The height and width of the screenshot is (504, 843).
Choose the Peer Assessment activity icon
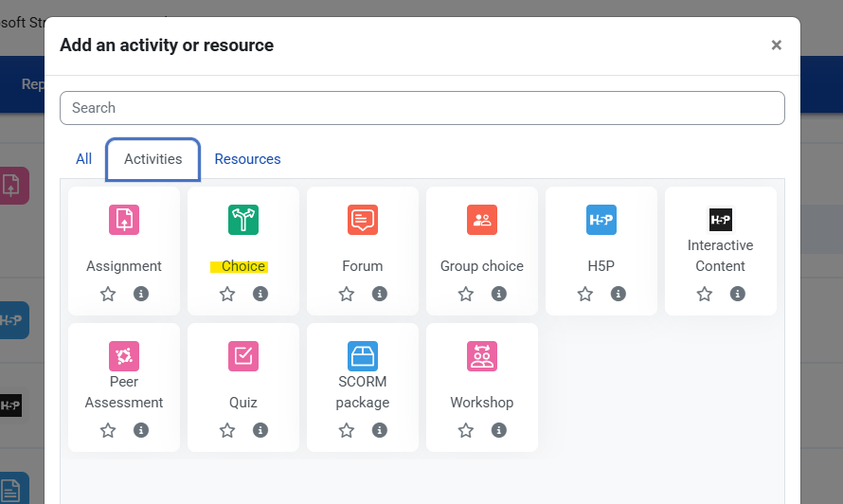[124, 356]
